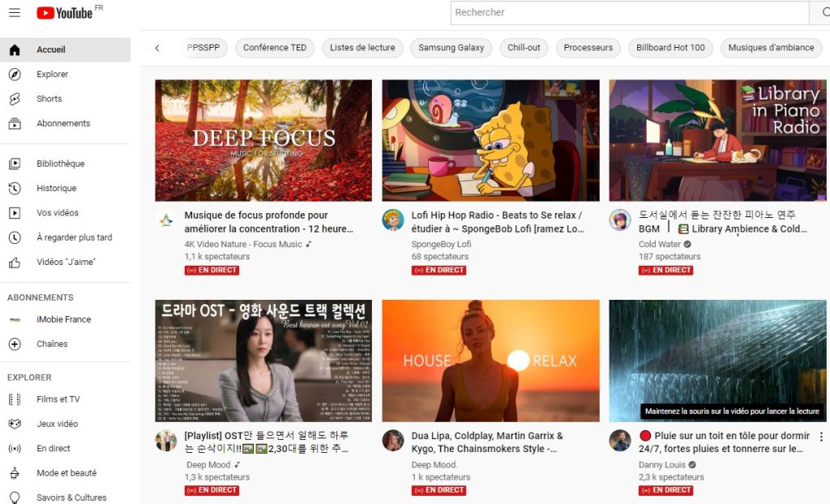Click the Shorts icon
Screen dimensions: 830x504
click(x=15, y=99)
